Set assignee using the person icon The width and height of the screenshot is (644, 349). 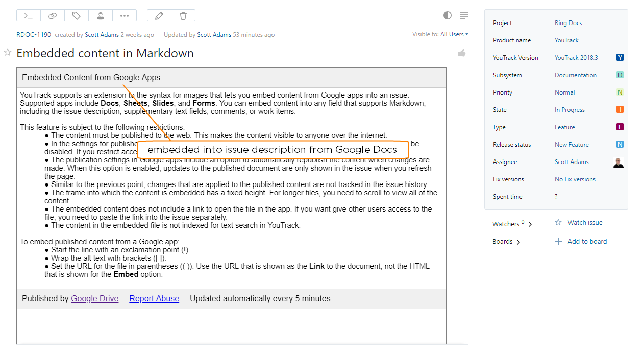point(100,15)
